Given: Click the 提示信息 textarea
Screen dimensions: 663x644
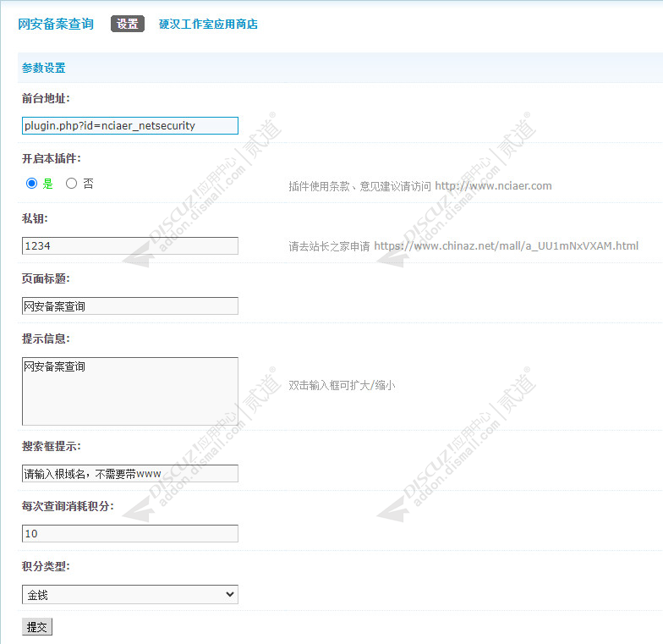Looking at the screenshot, I should point(130,391).
